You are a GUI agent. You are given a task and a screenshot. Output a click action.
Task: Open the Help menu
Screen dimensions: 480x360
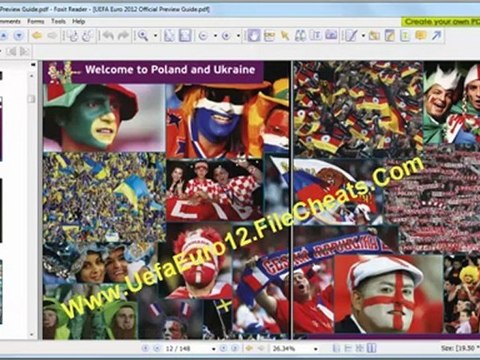click(79, 21)
